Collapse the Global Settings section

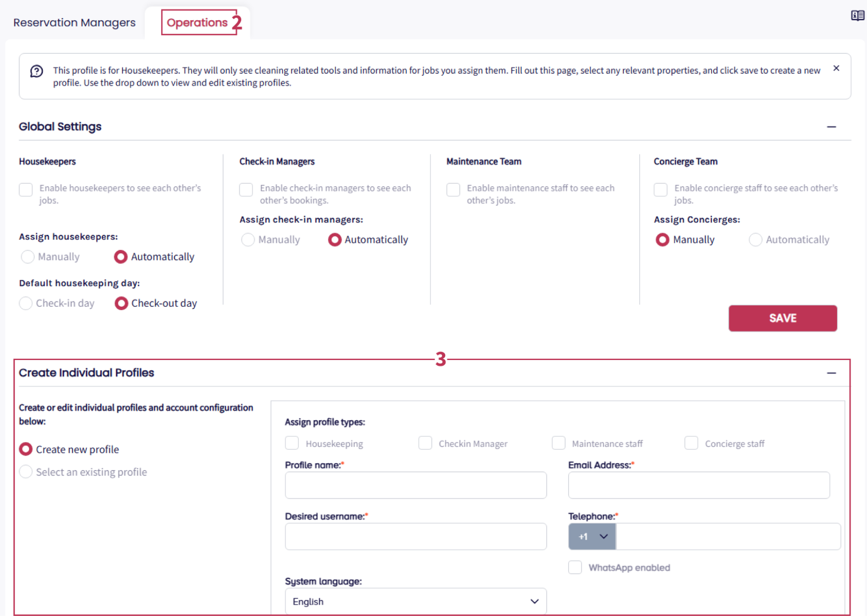tap(831, 127)
